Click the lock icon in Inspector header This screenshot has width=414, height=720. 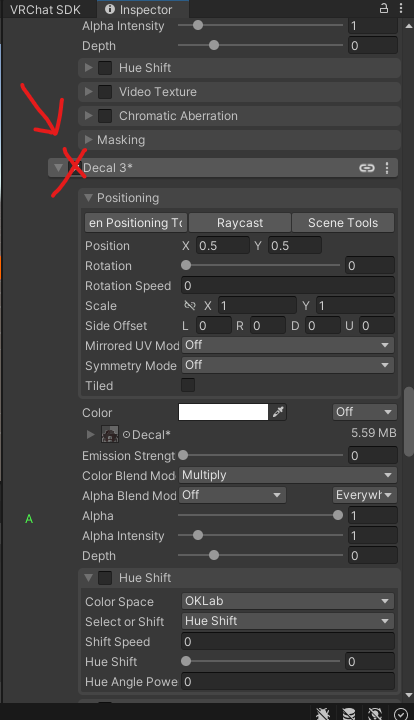pyautogui.click(x=383, y=8)
